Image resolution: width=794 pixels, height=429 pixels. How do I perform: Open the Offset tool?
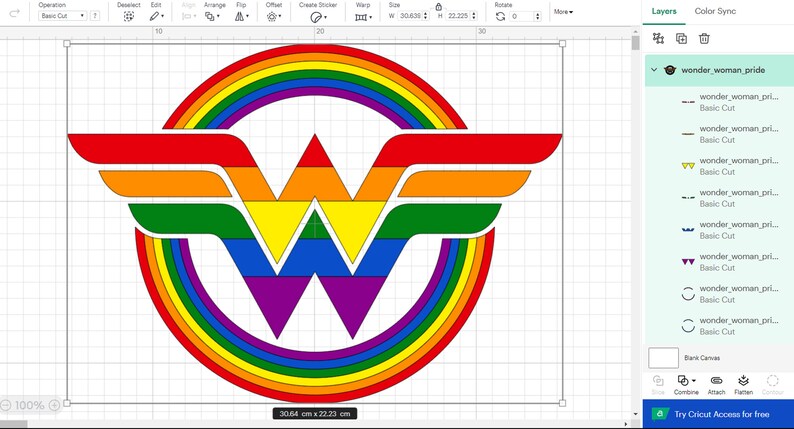pyautogui.click(x=274, y=17)
